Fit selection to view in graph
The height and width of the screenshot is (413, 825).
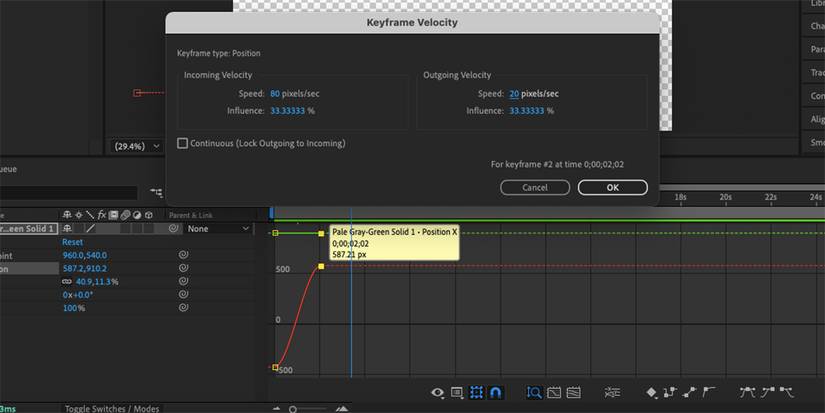554,392
